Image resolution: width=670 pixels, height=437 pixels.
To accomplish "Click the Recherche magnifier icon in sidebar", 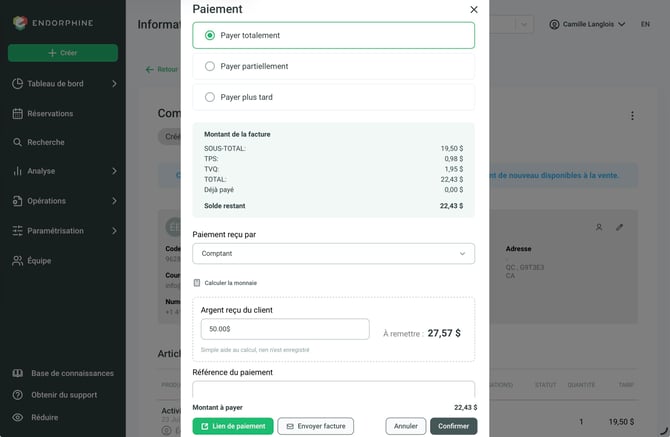I will [x=17, y=142].
